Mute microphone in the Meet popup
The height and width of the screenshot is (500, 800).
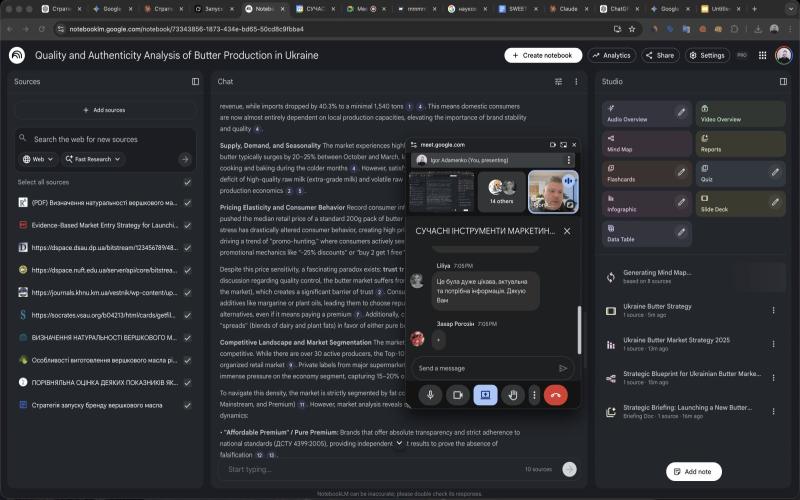[431, 395]
